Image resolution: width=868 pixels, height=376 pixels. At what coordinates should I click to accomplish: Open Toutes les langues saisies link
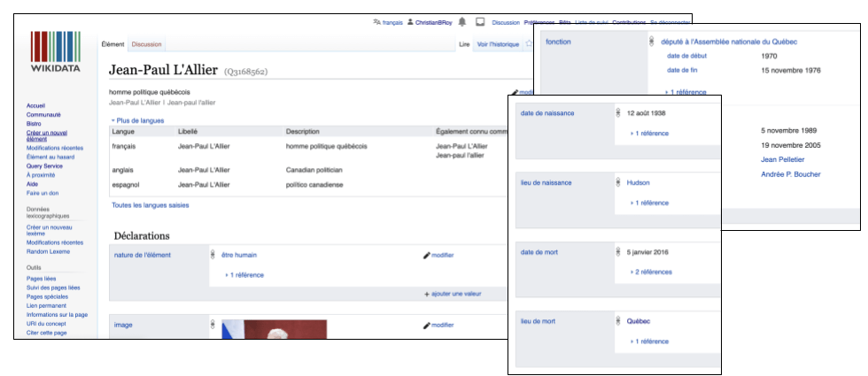pos(150,204)
